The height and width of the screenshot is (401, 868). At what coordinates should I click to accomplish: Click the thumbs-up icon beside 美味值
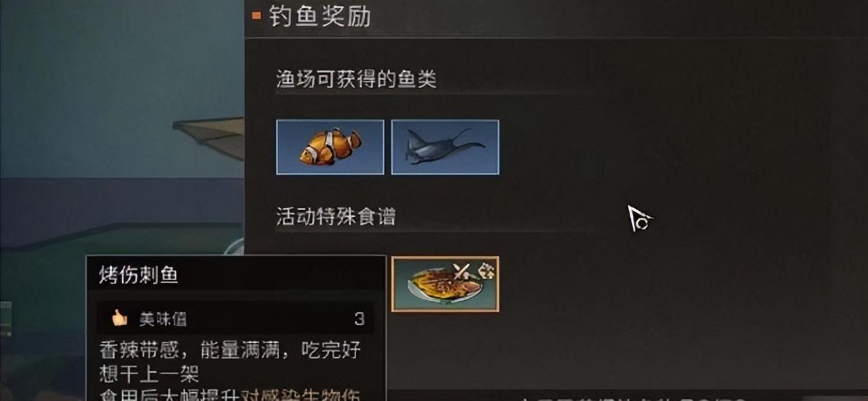pyautogui.click(x=120, y=317)
